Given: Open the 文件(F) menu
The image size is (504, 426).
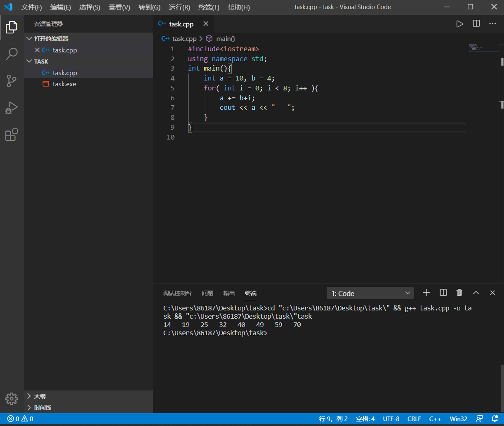Looking at the screenshot, I should [32, 7].
